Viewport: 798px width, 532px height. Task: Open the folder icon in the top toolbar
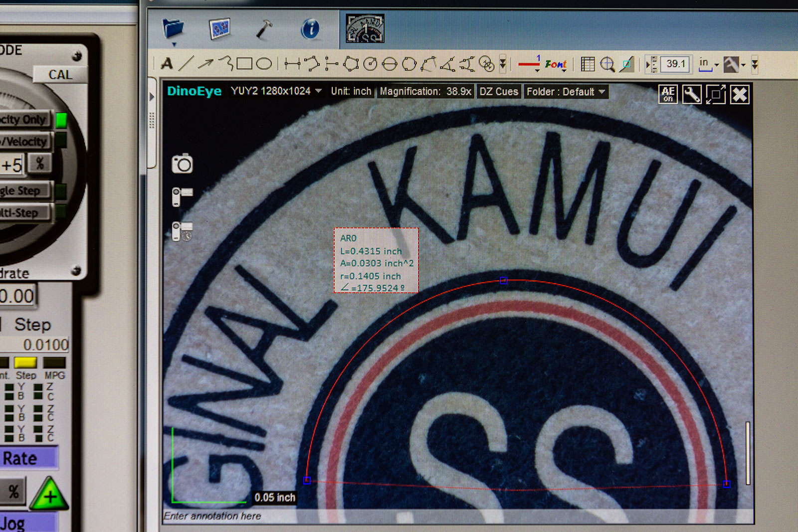tap(173, 29)
